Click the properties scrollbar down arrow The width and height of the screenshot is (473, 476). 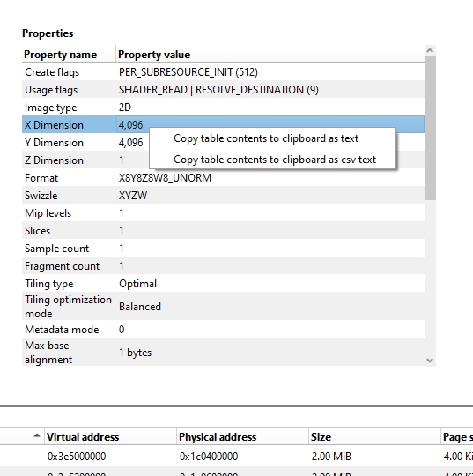[430, 361]
